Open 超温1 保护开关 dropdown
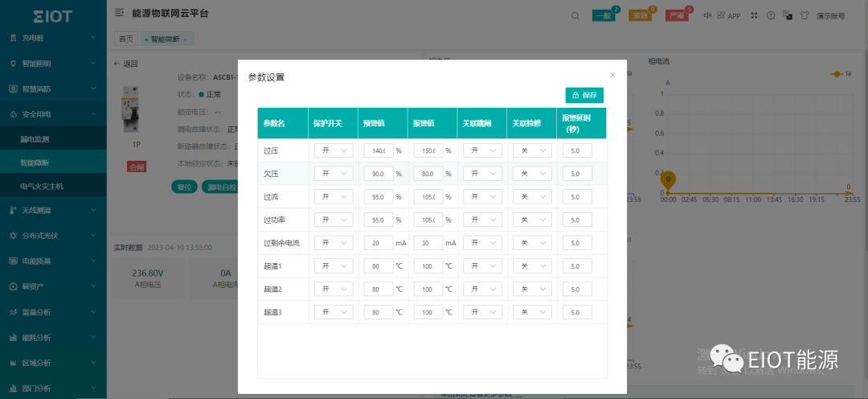This screenshot has width=868, height=399. [334, 265]
